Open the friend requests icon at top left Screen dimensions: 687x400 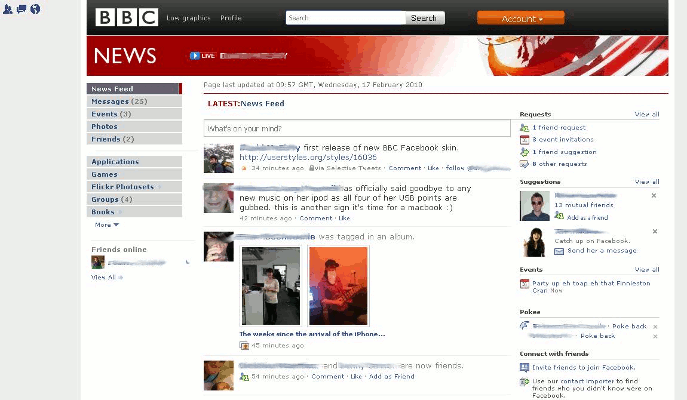pos(7,9)
